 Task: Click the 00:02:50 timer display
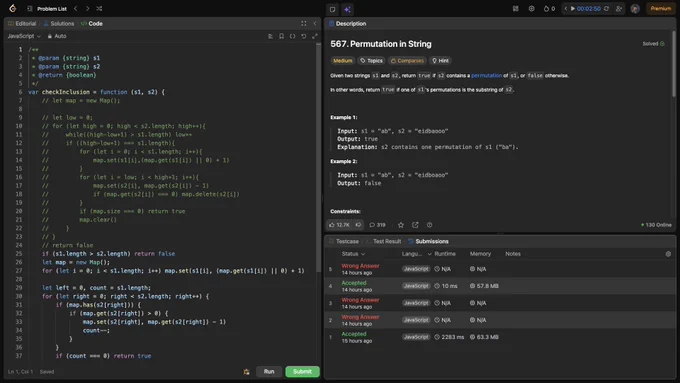click(x=588, y=9)
